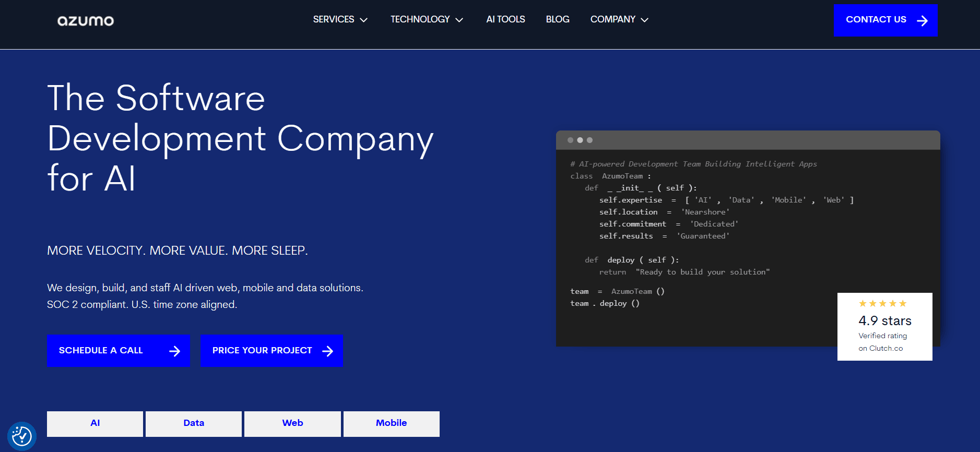Select the AI tab
Screen dimensions: 980x452
pos(95,423)
